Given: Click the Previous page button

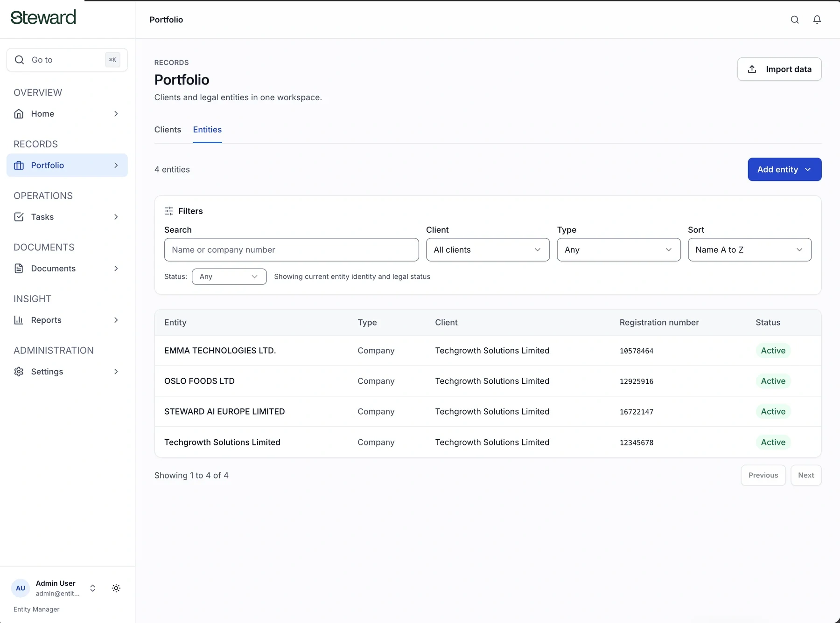Looking at the screenshot, I should [763, 475].
